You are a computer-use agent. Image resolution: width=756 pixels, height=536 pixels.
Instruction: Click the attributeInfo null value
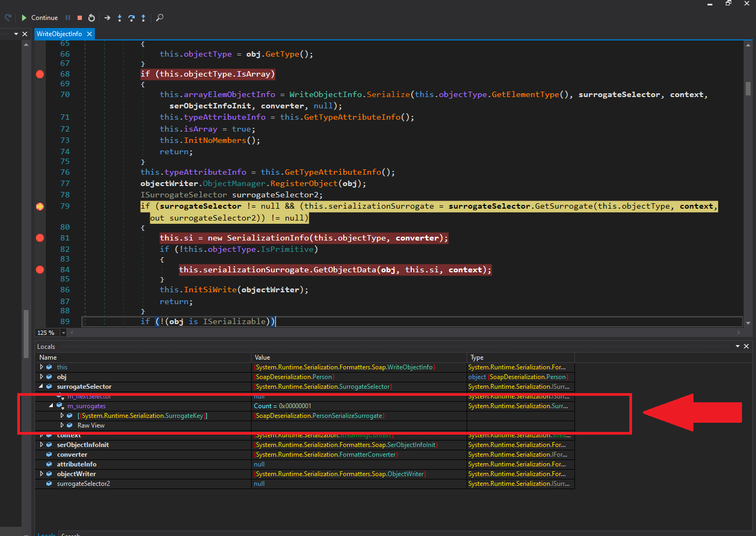[259, 464]
